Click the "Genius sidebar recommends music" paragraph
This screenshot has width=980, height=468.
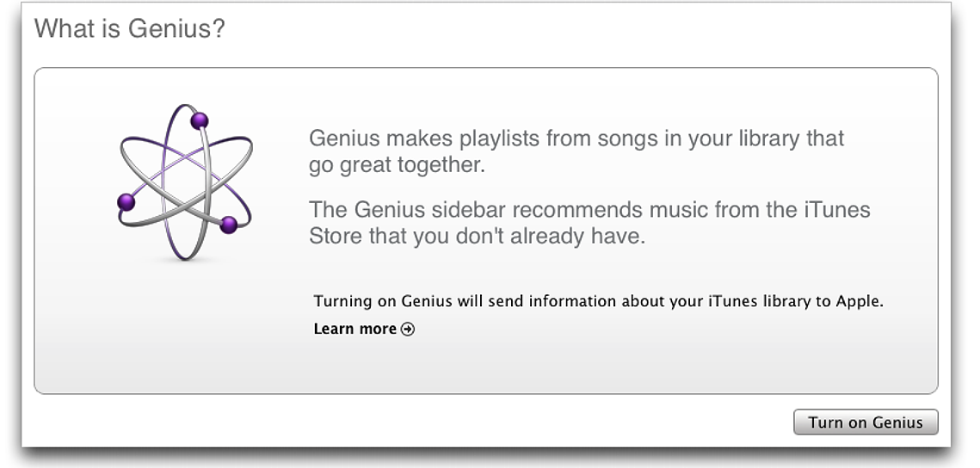tap(589, 223)
